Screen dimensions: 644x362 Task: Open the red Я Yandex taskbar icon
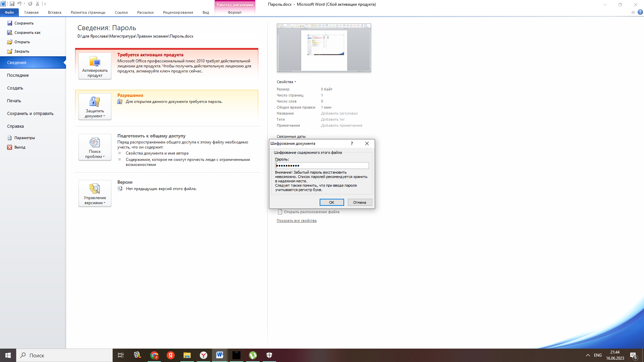(171, 355)
